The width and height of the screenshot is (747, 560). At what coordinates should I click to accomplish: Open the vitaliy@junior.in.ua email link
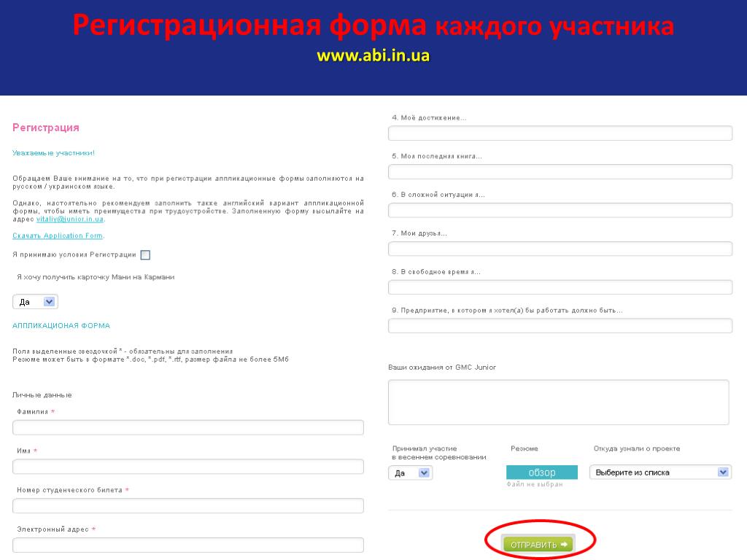(70, 219)
